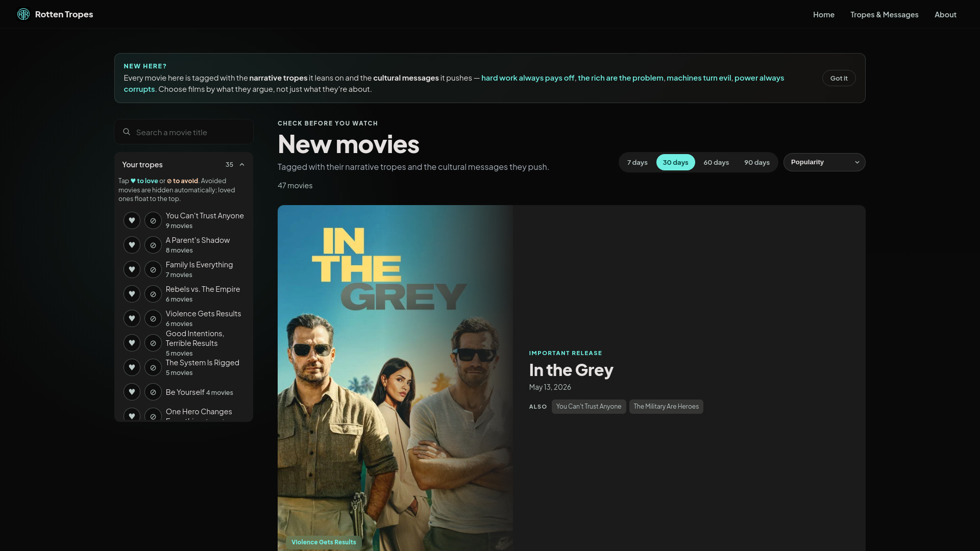This screenshot has height=551, width=980.
Task: Click the Family Is Everything trope label
Action: pyautogui.click(x=199, y=265)
